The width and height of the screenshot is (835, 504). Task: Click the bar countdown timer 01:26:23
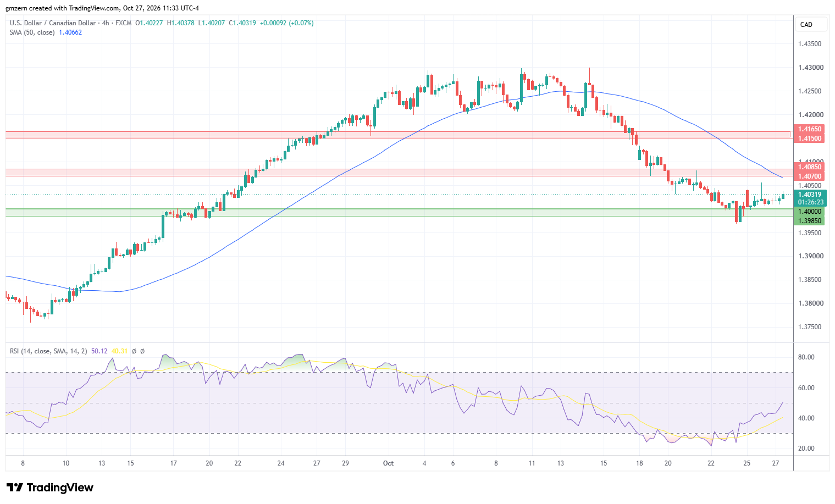(x=810, y=202)
